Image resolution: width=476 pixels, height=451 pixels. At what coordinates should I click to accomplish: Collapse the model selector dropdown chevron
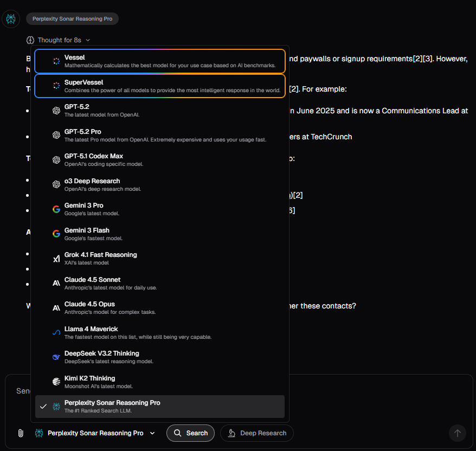click(152, 433)
